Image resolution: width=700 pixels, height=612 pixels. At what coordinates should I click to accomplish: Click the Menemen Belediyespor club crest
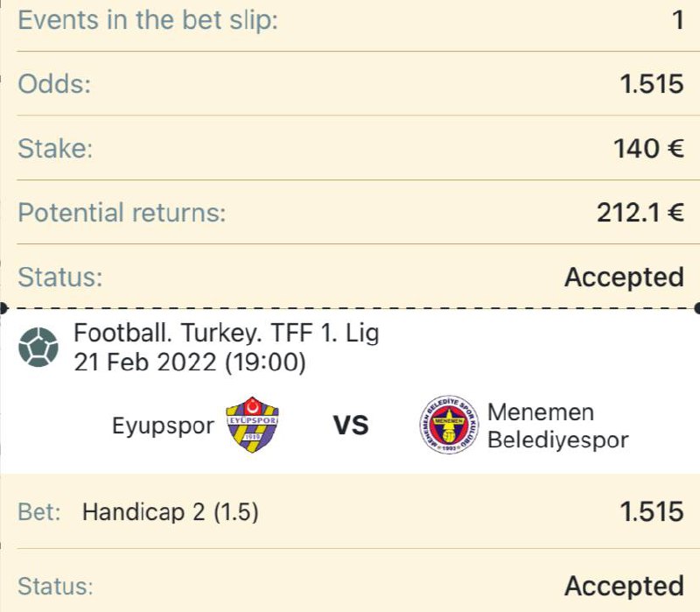tap(449, 425)
